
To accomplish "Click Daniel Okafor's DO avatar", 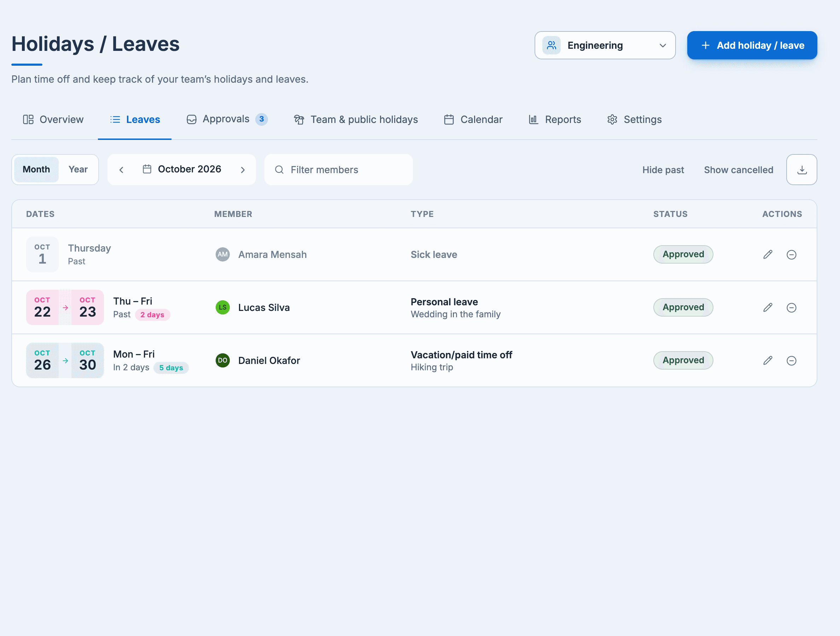I will [x=222, y=360].
